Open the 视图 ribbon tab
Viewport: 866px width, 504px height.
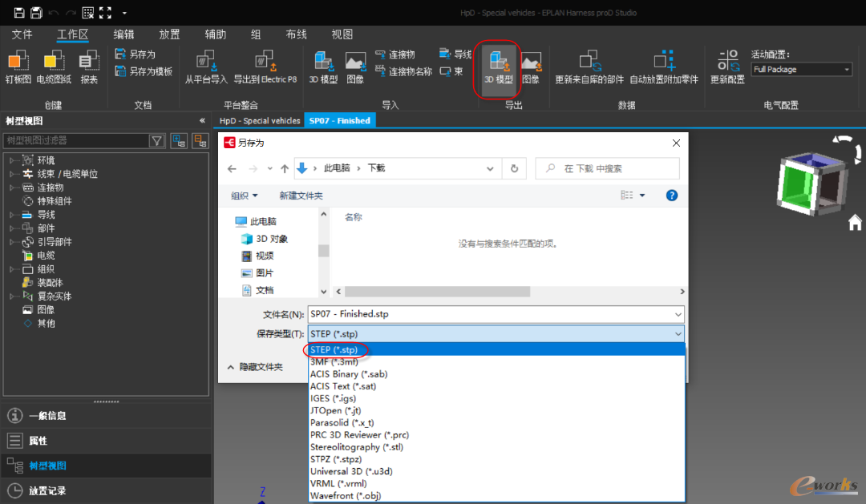point(342,34)
